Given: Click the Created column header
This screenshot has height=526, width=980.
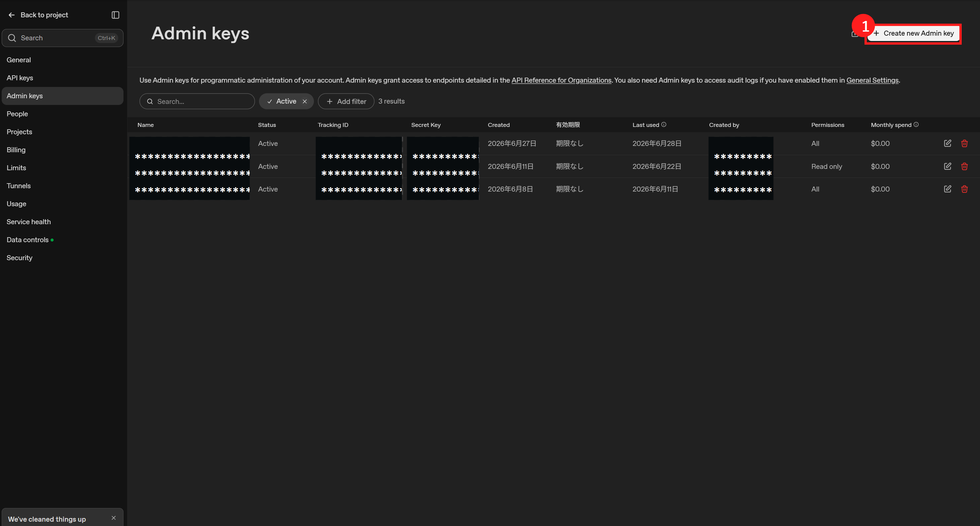Looking at the screenshot, I should point(498,125).
